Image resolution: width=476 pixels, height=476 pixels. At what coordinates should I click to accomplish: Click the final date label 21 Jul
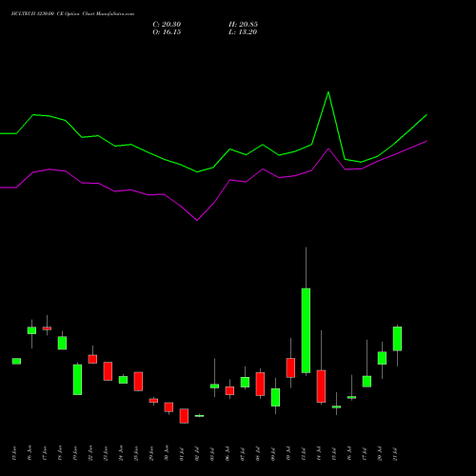point(395,454)
